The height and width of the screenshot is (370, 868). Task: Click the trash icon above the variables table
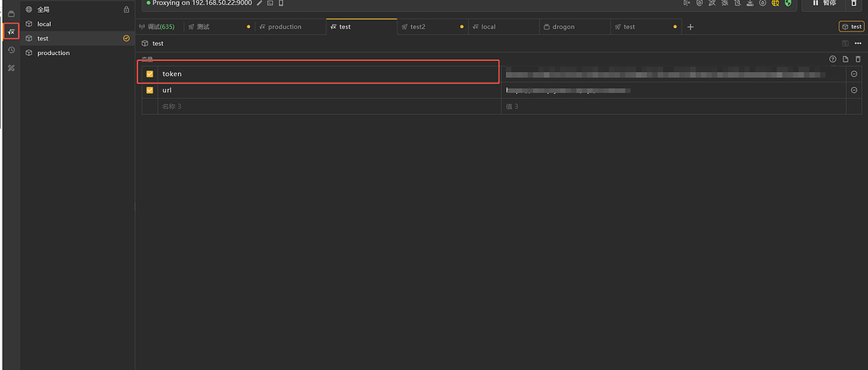[x=858, y=59]
